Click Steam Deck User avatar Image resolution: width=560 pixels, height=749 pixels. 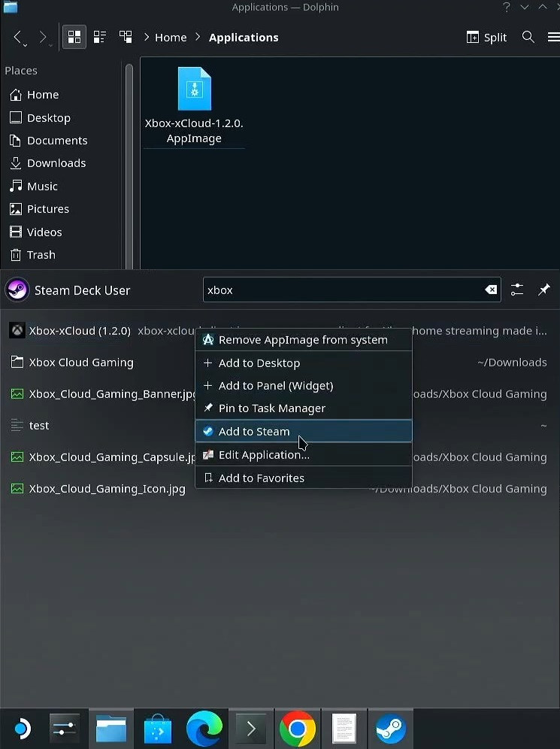click(x=17, y=290)
